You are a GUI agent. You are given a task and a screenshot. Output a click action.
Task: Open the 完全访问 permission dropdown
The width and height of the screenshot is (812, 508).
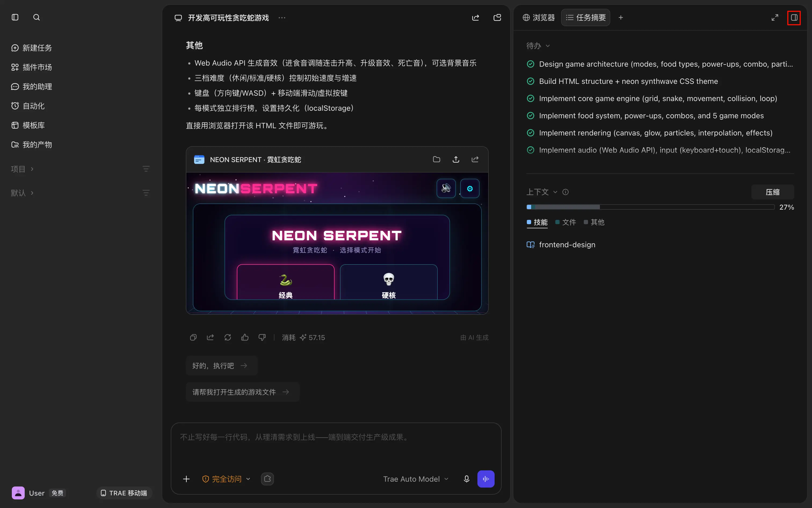tap(226, 479)
